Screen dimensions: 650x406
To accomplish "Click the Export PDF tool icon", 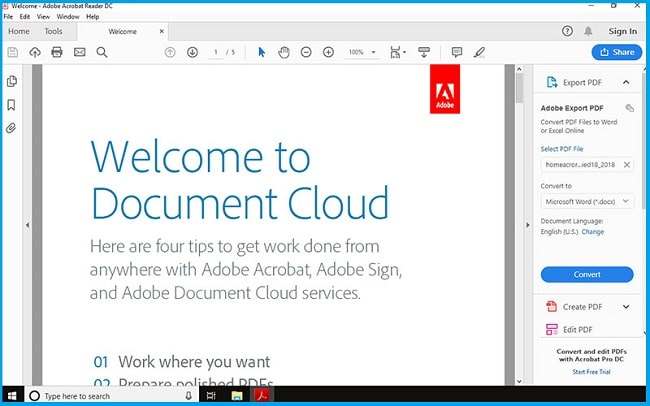I will pos(552,82).
